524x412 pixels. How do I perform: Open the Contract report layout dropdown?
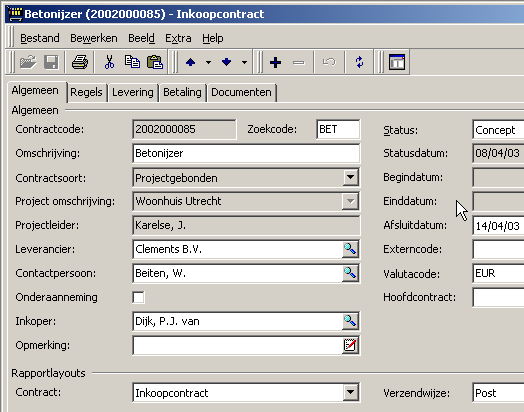click(350, 392)
